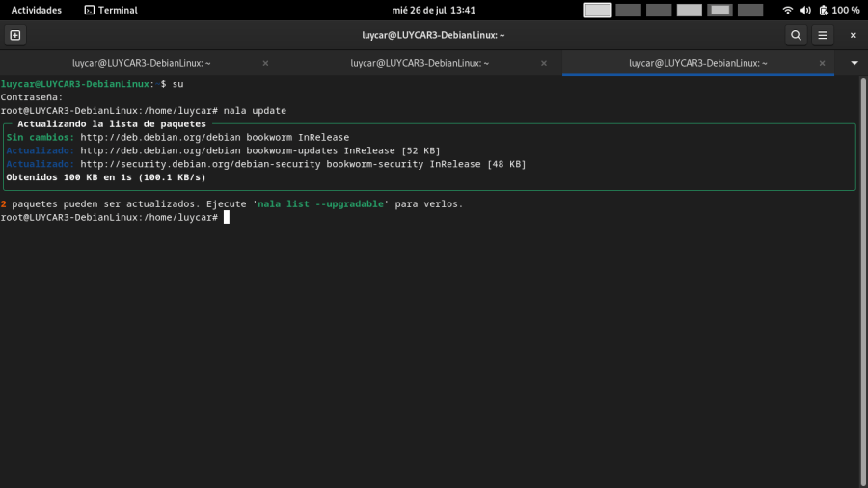Close the first terminal tab
This screenshot has width=868, height=488.
point(265,63)
